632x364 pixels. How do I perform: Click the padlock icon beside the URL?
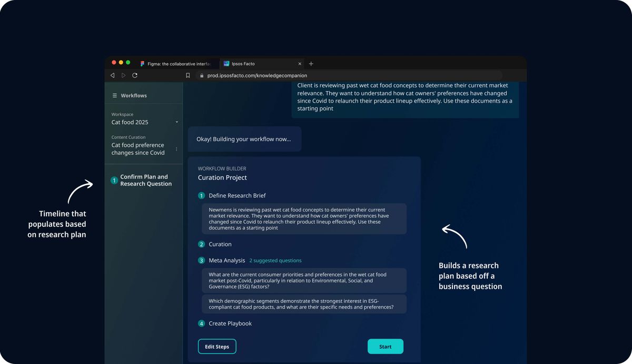pyautogui.click(x=201, y=76)
